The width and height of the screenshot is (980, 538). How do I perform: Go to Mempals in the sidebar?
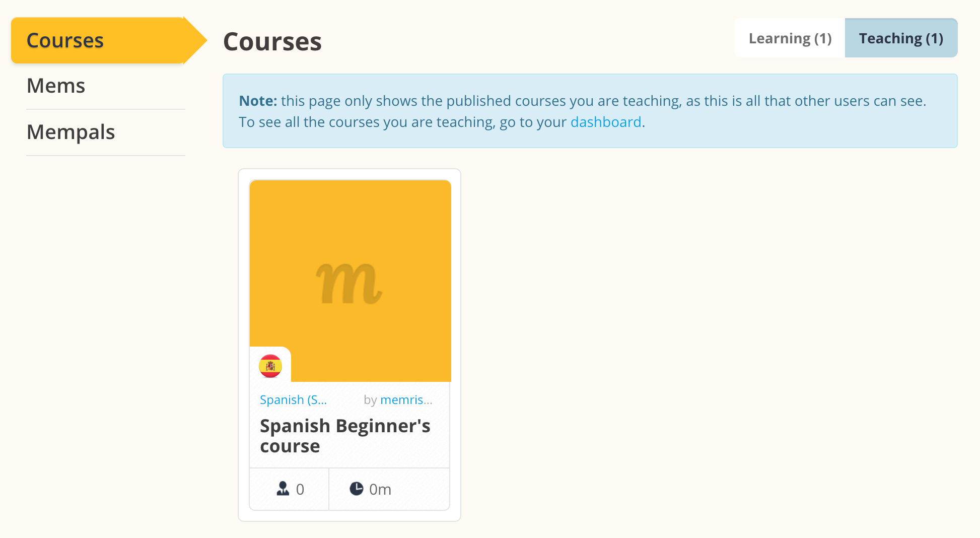point(71,132)
